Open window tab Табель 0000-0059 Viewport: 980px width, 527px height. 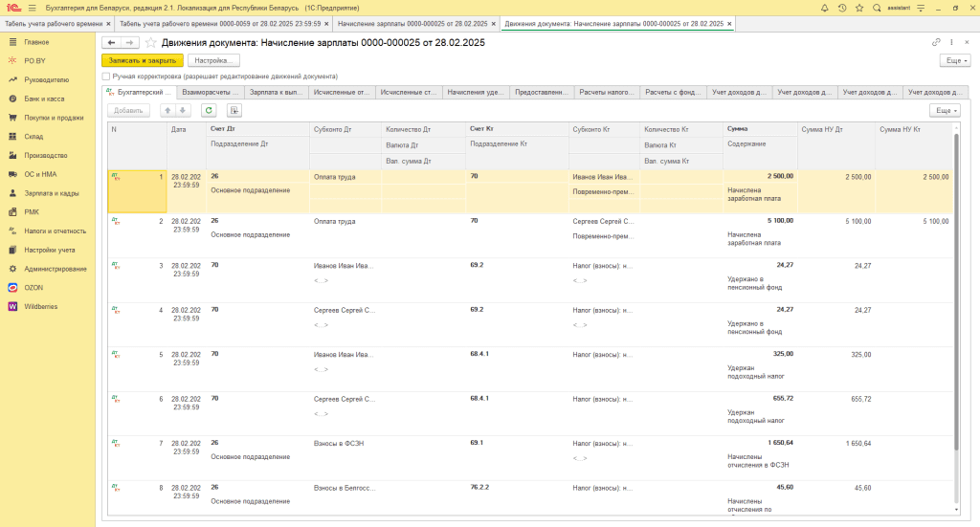point(220,24)
